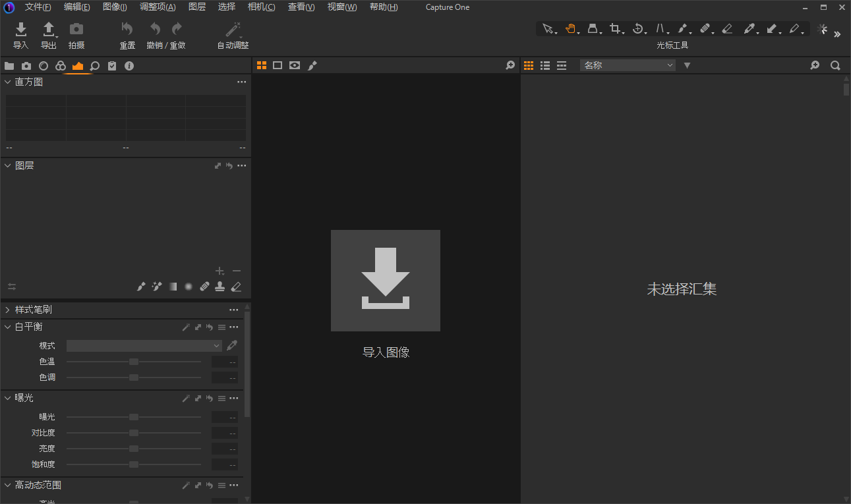
Task: Open the white balance 模式 dropdown
Action: tap(144, 345)
